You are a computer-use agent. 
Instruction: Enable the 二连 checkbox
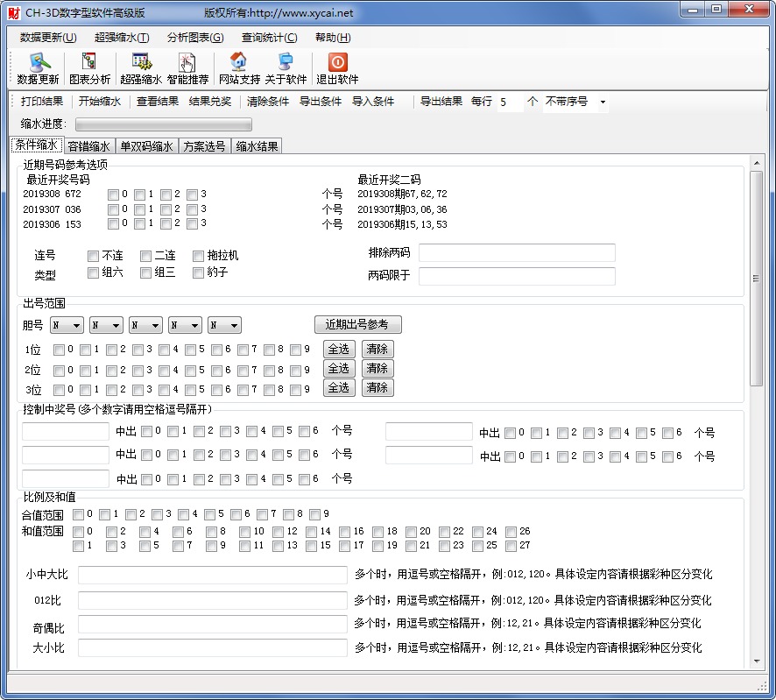(x=145, y=256)
